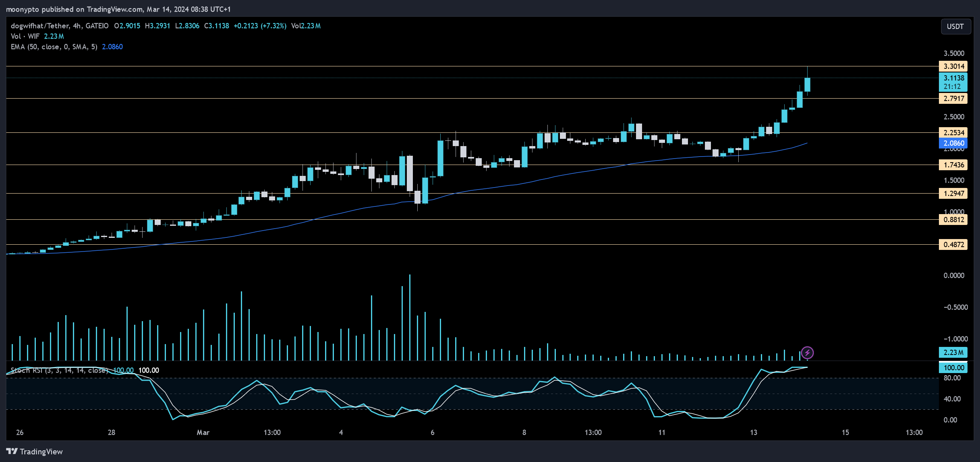Click the date label 26 on time axis
The image size is (980, 462).
[x=20, y=432]
